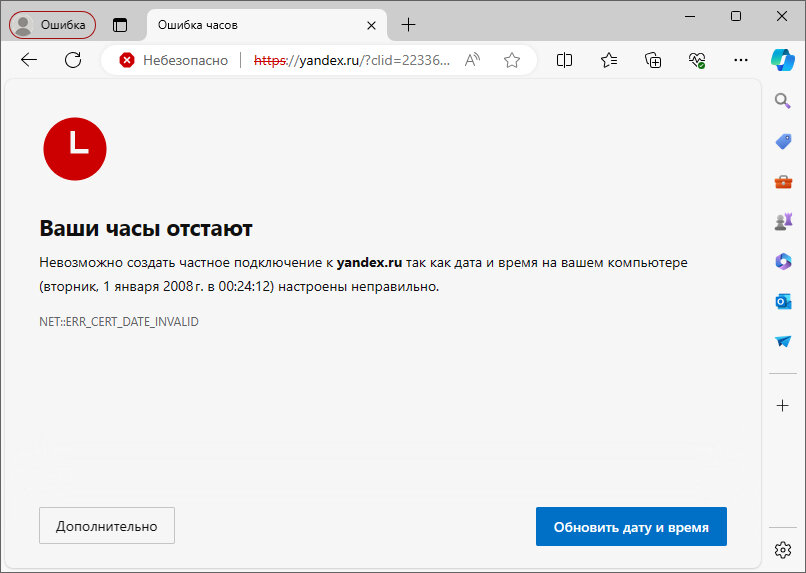This screenshot has height=573, width=806.
Task: Open sidebar settings gear icon
Action: click(782, 549)
